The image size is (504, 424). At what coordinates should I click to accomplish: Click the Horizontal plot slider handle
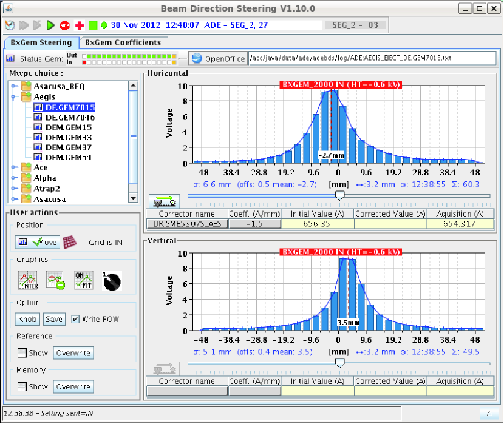pos(340,195)
